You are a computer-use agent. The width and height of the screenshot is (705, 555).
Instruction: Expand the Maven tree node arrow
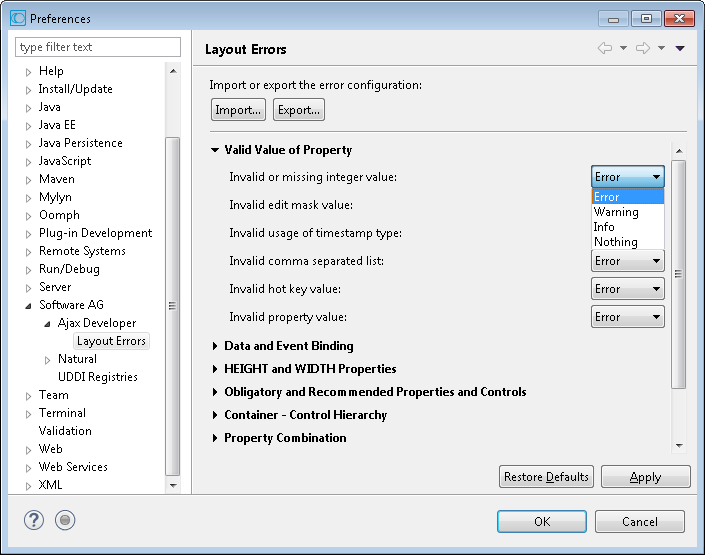tap(28, 180)
